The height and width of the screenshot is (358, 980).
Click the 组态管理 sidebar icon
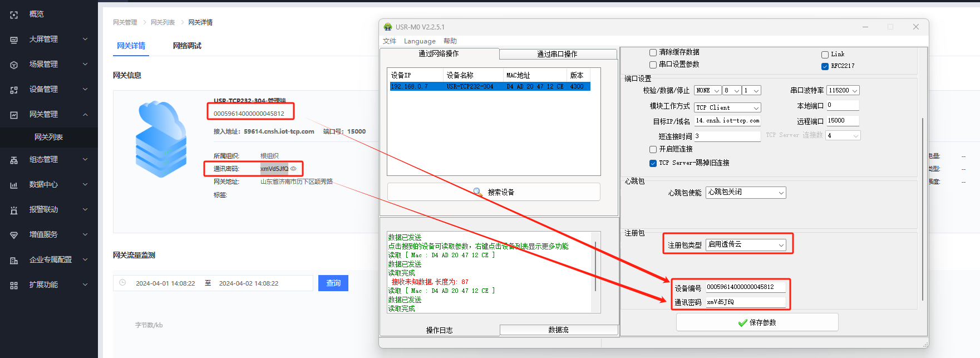coord(14,160)
